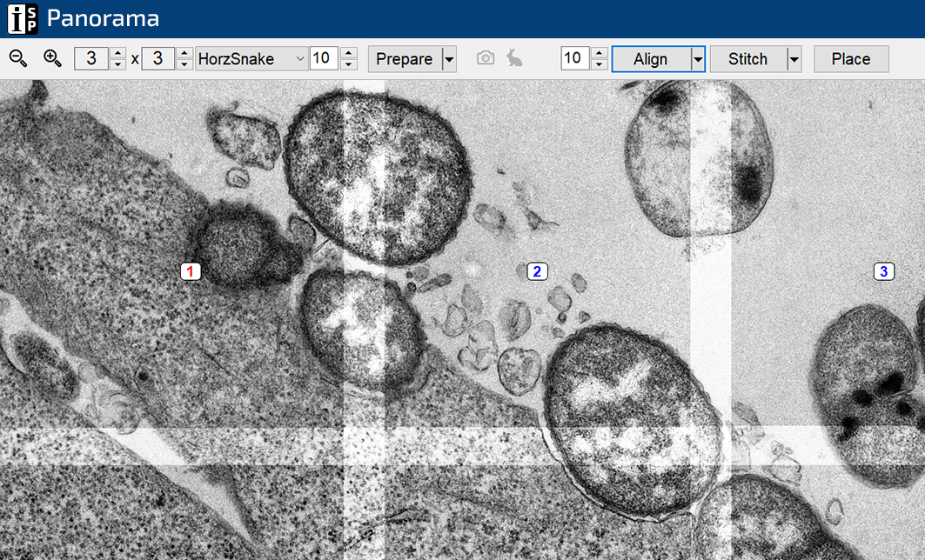Select tile marker number 3

[884, 271]
